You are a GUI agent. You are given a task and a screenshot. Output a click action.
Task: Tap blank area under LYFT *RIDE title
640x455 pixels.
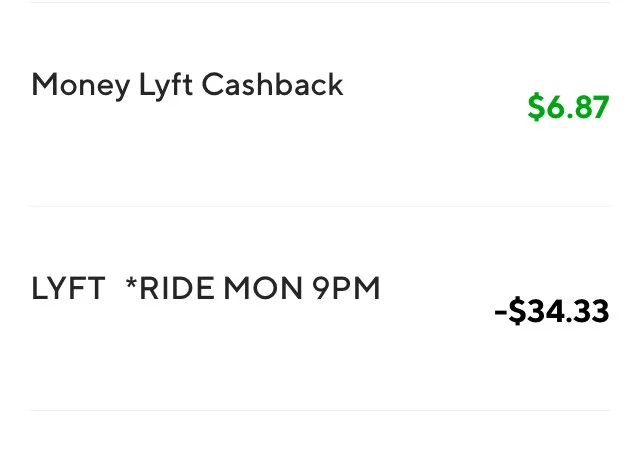[x=204, y=357]
